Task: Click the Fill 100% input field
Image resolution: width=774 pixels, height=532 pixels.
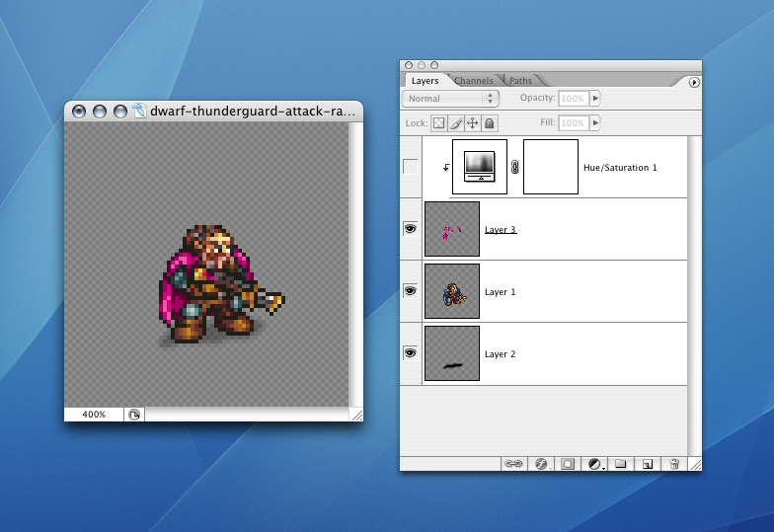Action: [x=573, y=122]
